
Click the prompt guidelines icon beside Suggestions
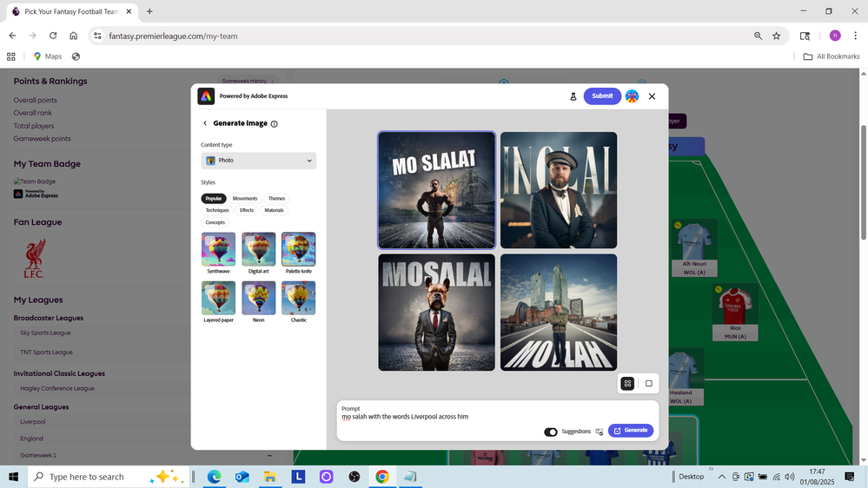(x=599, y=432)
